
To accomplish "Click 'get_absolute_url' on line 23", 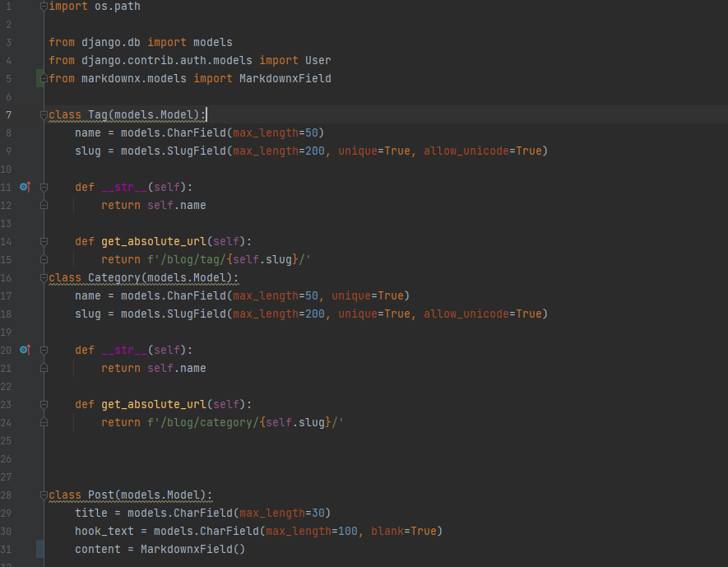I will coord(154,404).
